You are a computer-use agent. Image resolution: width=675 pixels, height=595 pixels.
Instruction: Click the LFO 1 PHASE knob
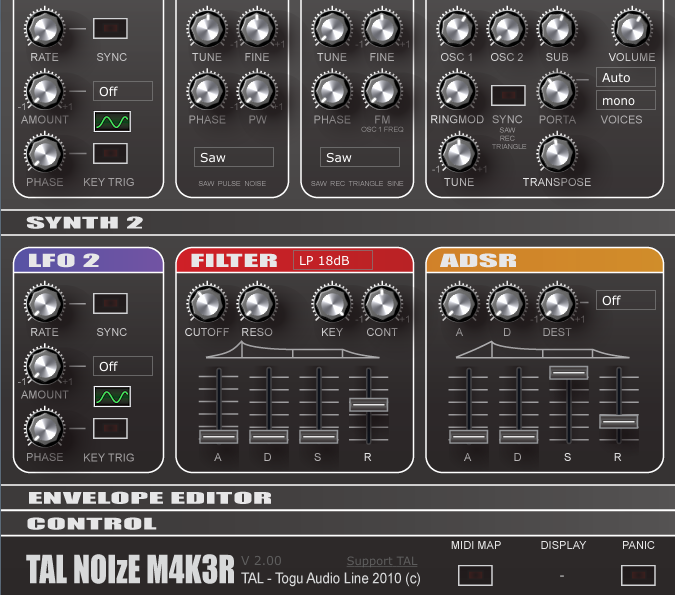tap(44, 154)
